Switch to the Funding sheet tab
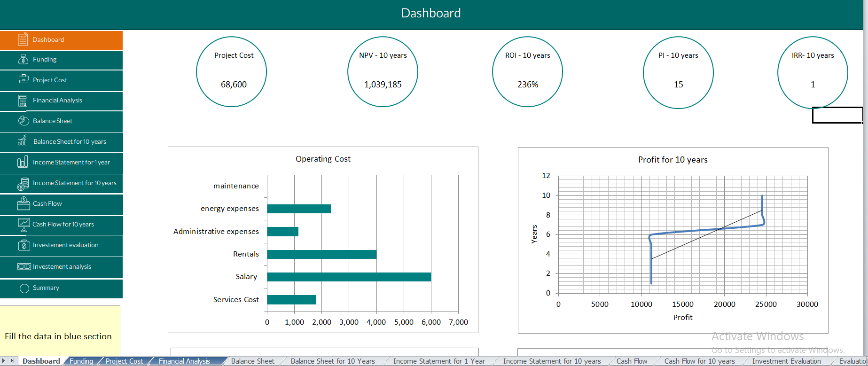 tap(81, 361)
